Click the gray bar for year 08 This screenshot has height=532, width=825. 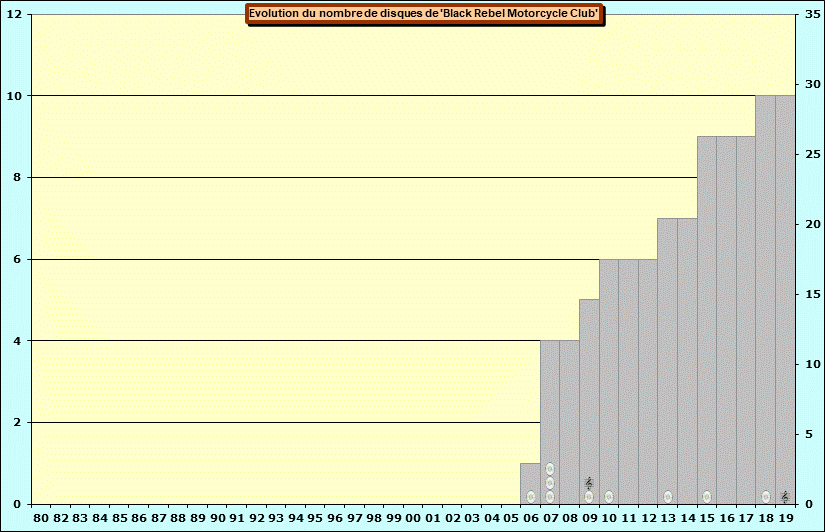pyautogui.click(x=570, y=420)
